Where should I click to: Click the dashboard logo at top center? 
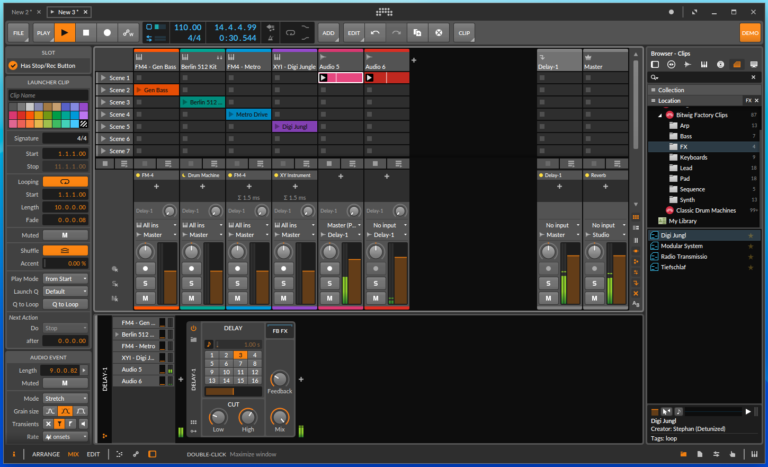coord(384,12)
